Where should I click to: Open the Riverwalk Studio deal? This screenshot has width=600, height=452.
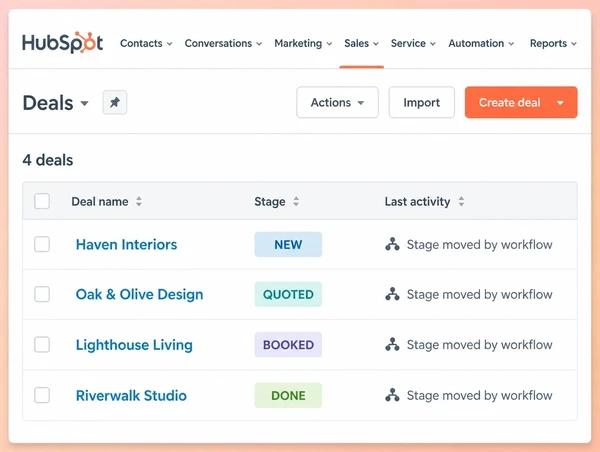(x=131, y=395)
